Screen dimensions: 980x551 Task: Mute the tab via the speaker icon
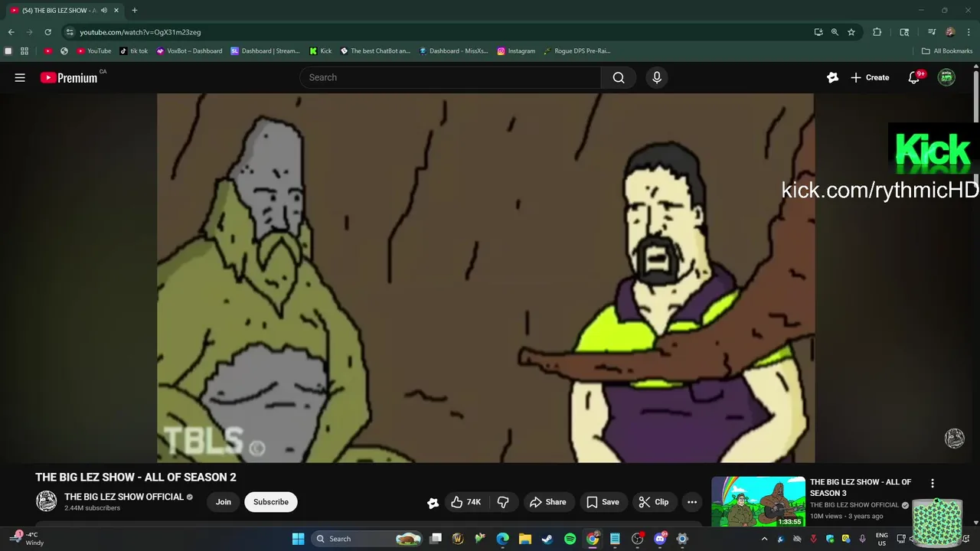point(103,11)
